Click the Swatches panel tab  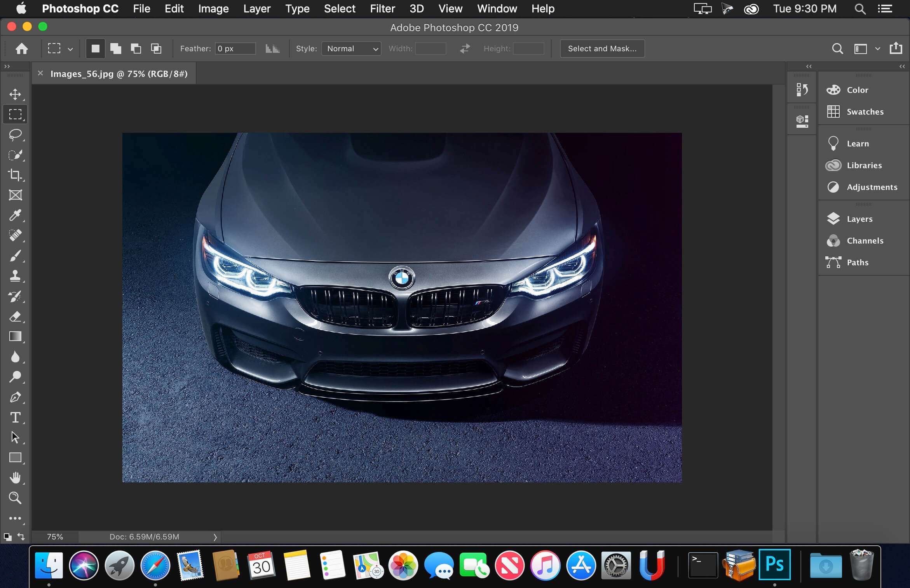click(865, 111)
